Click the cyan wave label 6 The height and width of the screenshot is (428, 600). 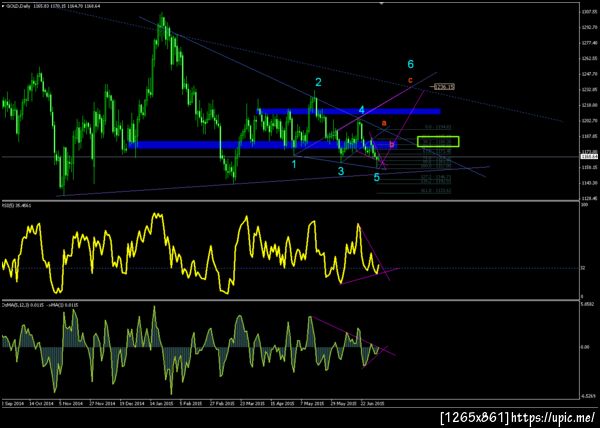click(411, 64)
